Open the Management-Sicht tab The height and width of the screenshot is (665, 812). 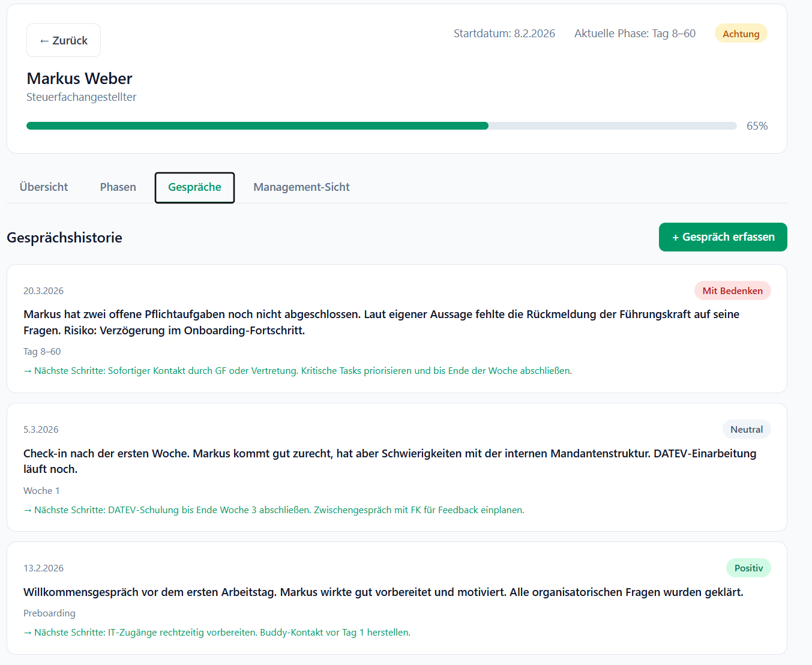[x=301, y=187]
